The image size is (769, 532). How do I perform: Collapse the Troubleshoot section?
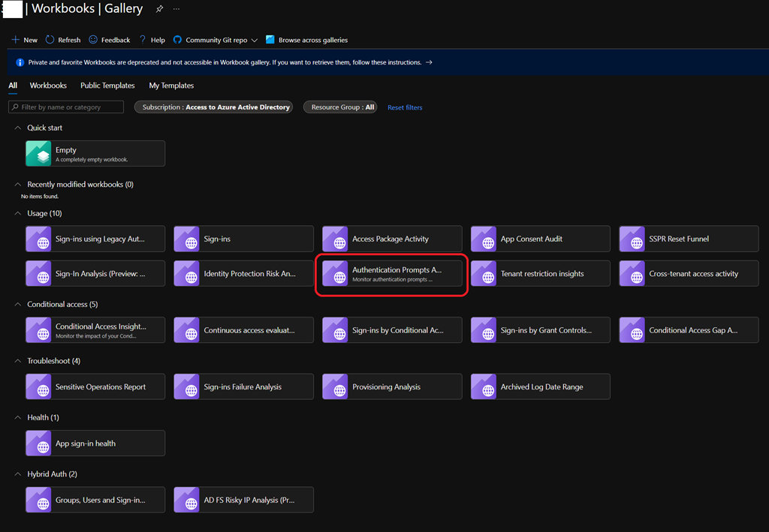coord(18,361)
